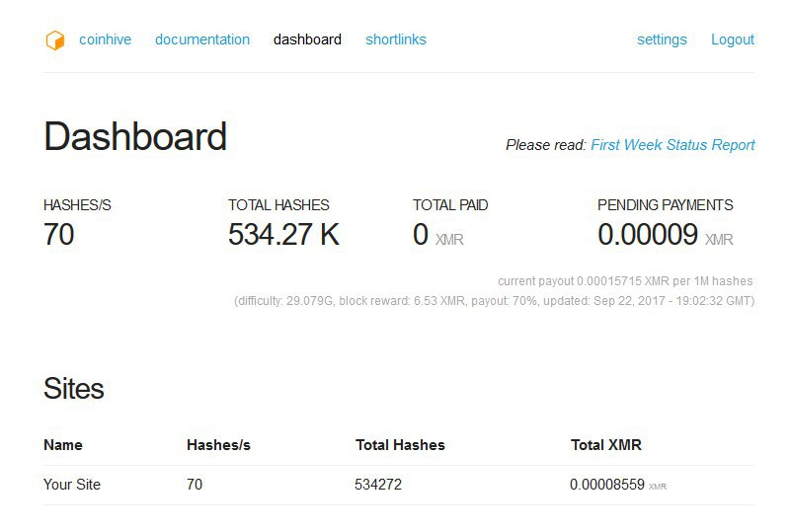The image size is (789, 532).
Task: Click the Sites section heading
Action: click(x=74, y=388)
